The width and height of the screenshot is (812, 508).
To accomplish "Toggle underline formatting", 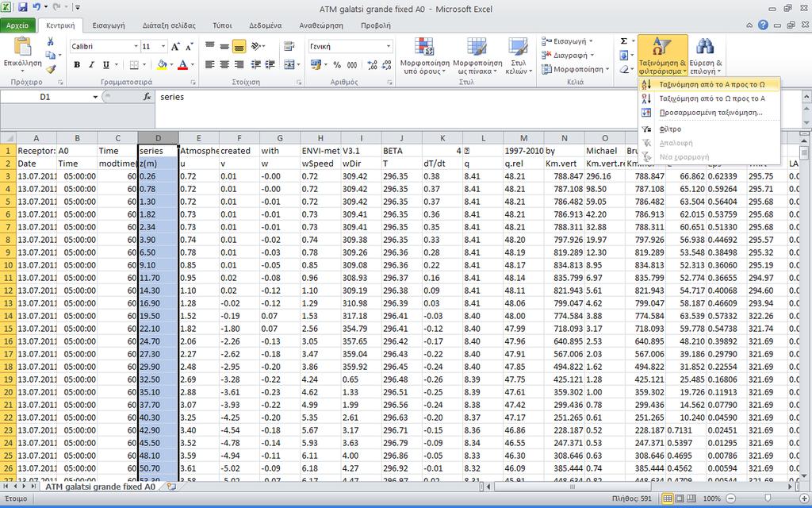I will (x=105, y=65).
